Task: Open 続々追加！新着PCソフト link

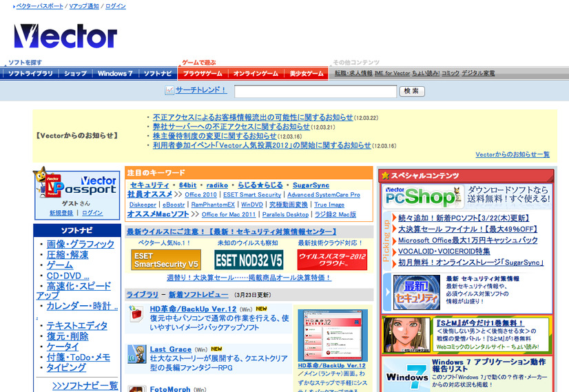Action: coord(464,218)
